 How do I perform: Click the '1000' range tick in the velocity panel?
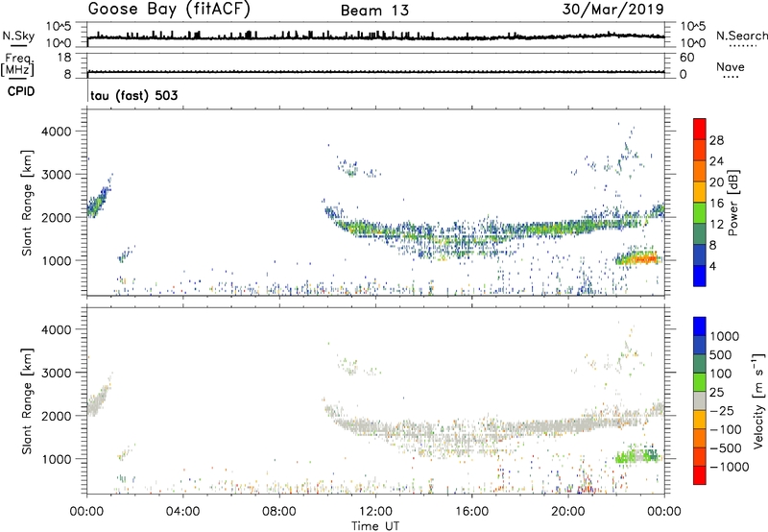point(57,458)
